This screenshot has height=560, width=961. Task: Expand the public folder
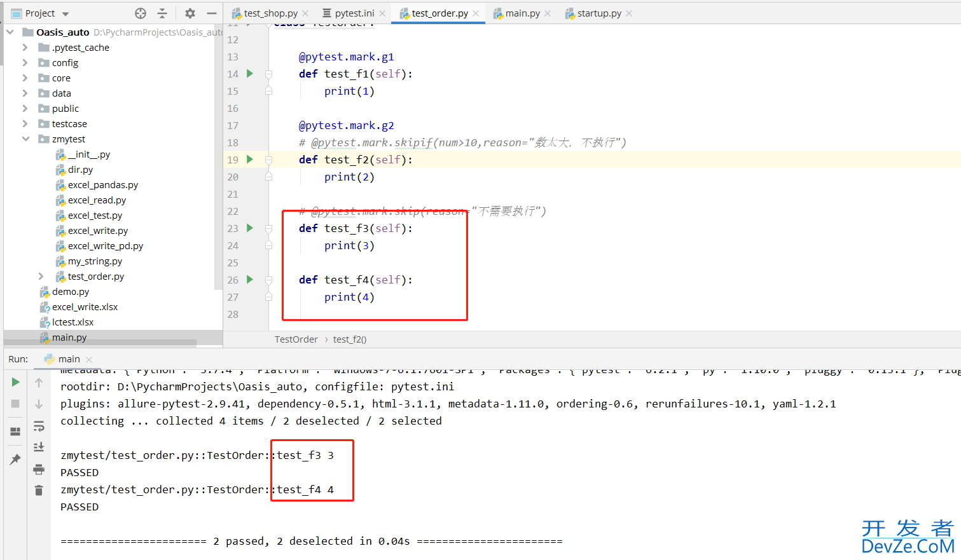[x=25, y=109]
